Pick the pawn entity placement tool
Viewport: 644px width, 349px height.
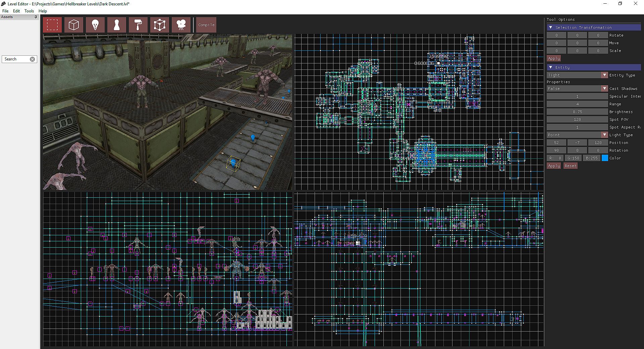117,25
